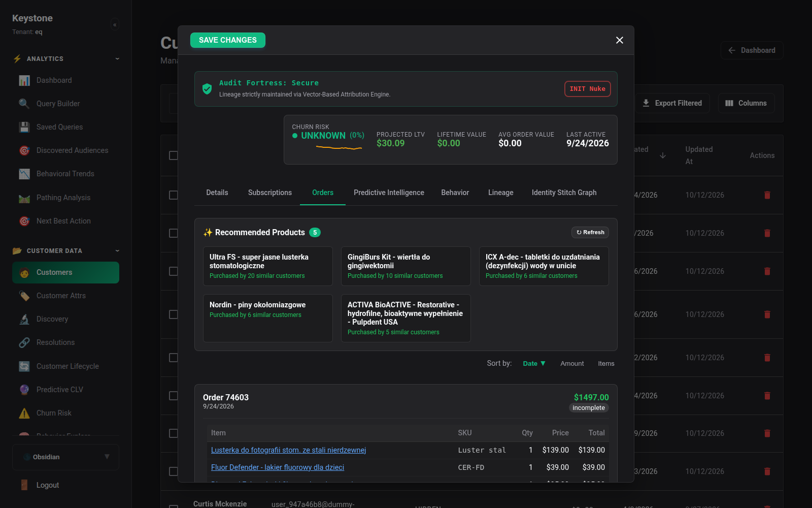Screen dimensions: 812x508
Task: Open the Obsidian theme dropdown
Action: click(66, 457)
